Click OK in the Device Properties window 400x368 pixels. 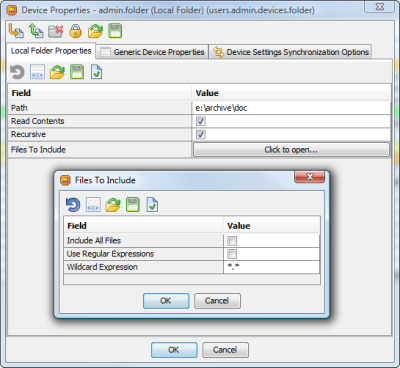pyautogui.click(x=174, y=350)
